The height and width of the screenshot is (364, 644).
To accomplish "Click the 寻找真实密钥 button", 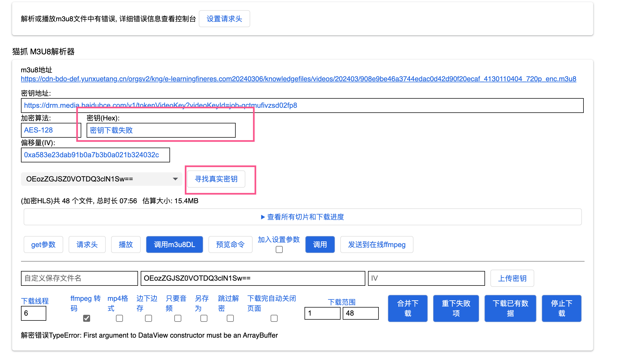I will (216, 179).
